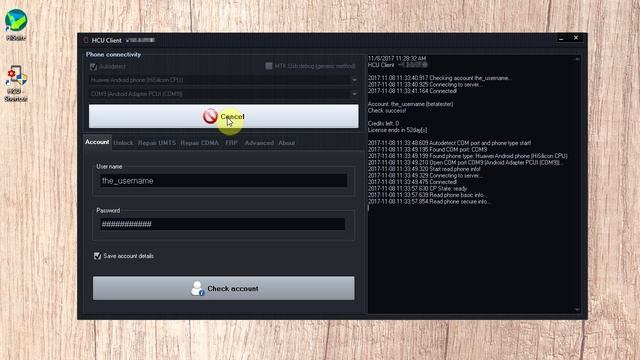Open the Repair UMTS tab
The image size is (640, 360).
pos(157,143)
